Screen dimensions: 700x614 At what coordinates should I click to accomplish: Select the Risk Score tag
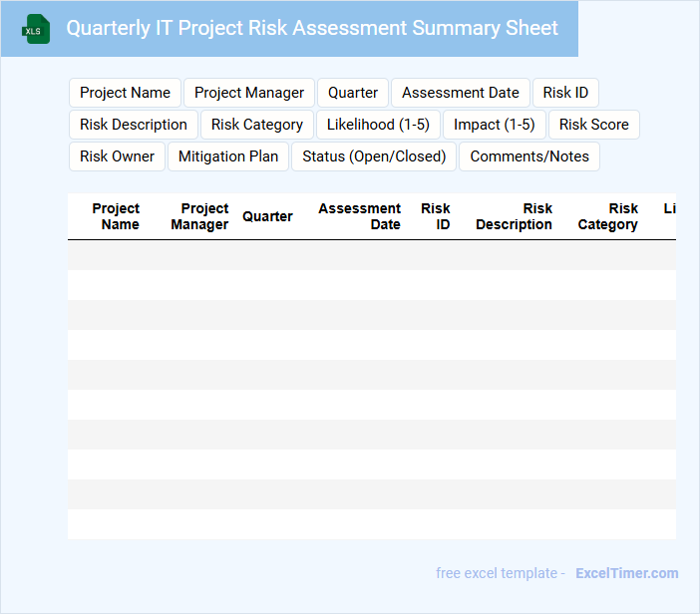(x=594, y=125)
